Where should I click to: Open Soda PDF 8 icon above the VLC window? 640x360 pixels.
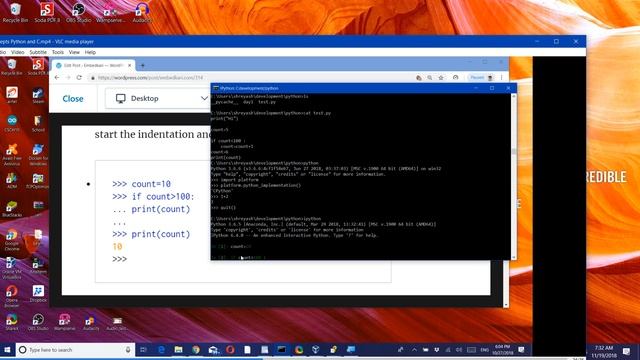click(x=47, y=12)
